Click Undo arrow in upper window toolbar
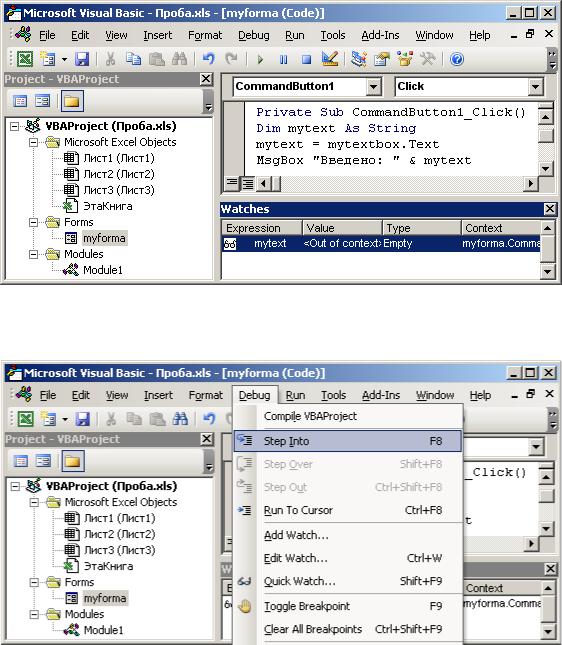 click(209, 59)
